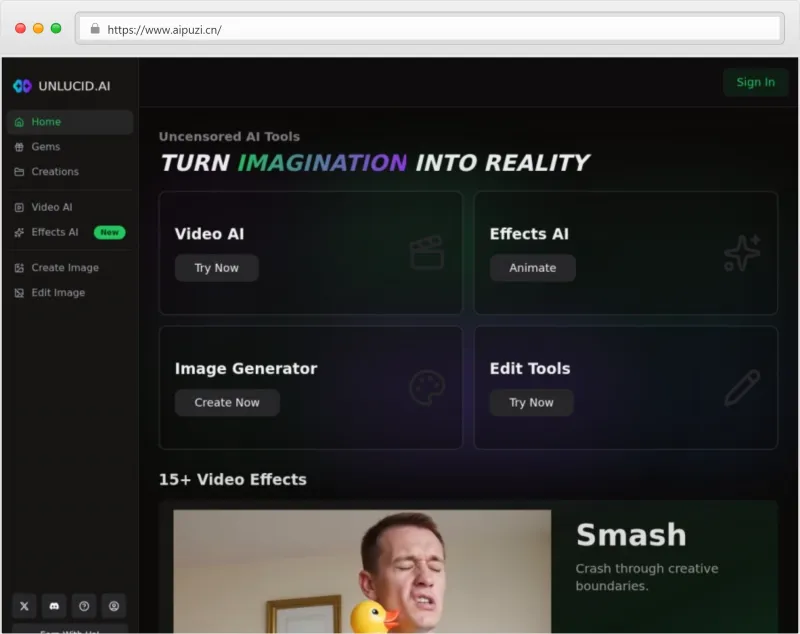This screenshot has width=800, height=634.
Task: Open the X (Twitter) social link icon
Action: 24,606
